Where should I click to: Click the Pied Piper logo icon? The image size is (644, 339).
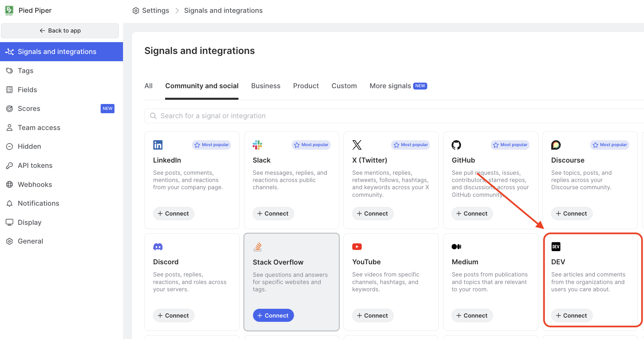tap(9, 11)
